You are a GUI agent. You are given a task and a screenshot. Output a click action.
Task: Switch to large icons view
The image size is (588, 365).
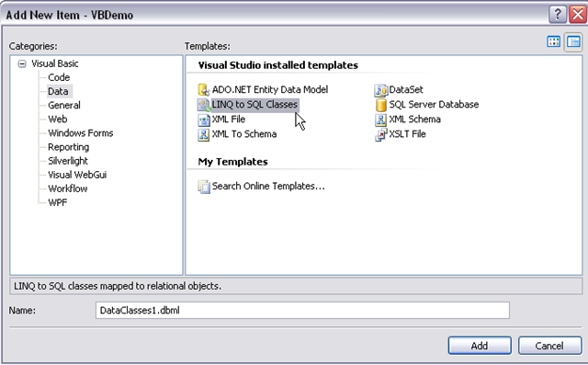[x=553, y=41]
